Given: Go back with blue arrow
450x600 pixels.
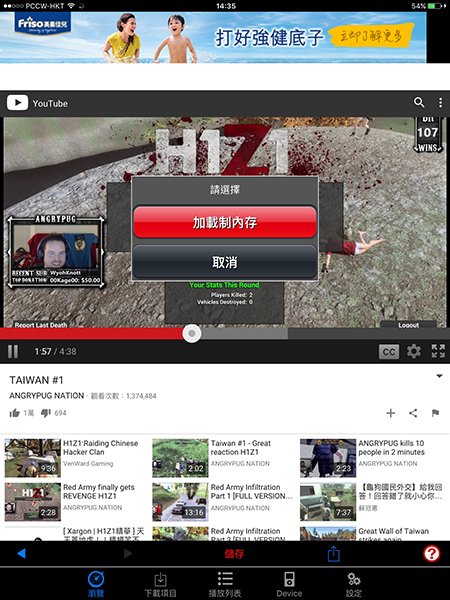Looking at the screenshot, I should click(21, 553).
